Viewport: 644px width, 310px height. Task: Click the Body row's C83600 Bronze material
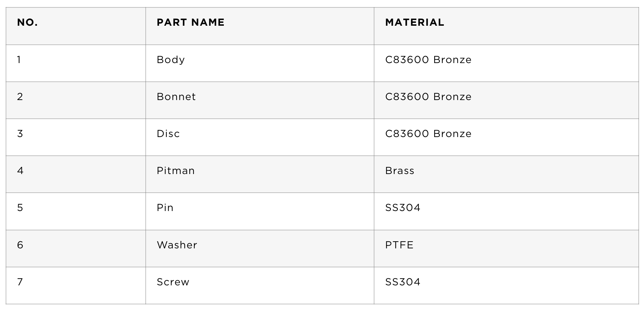pos(428,60)
